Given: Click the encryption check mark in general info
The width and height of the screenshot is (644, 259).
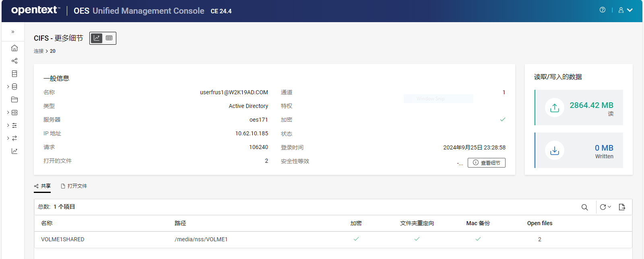Looking at the screenshot, I should 503,120.
